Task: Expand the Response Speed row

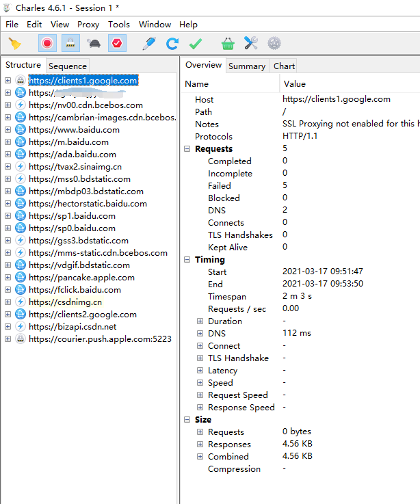Action: 200,408
